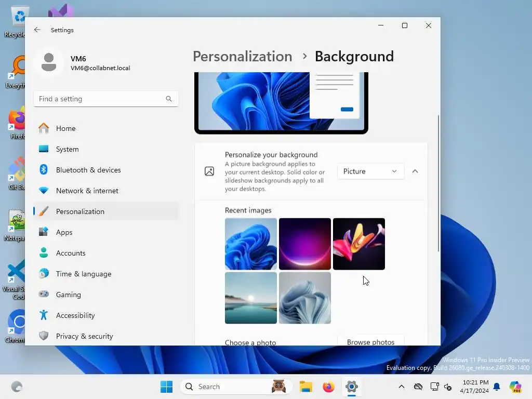Select Personalization in the sidebar
Viewport: 532px width, 399px height.
106,211
